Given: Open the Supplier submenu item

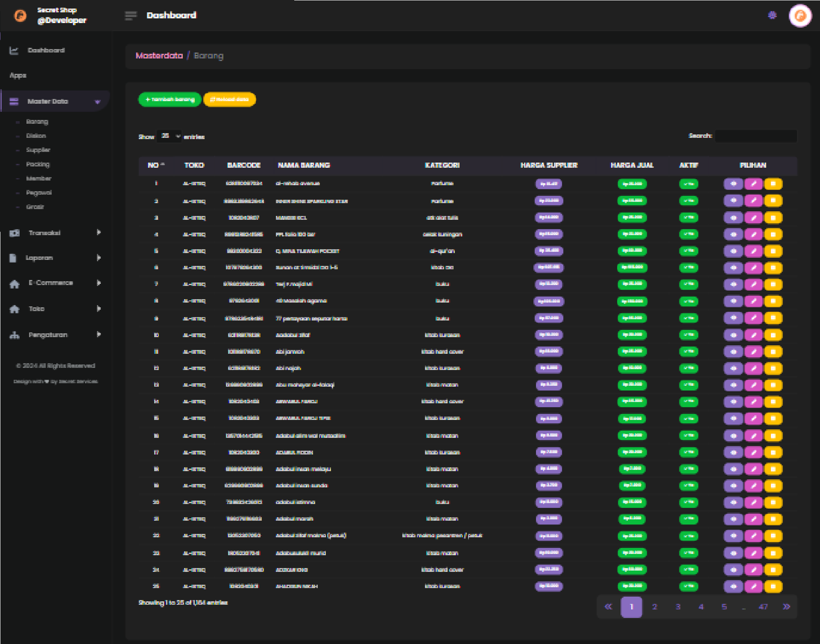Looking at the screenshot, I should 38,150.
